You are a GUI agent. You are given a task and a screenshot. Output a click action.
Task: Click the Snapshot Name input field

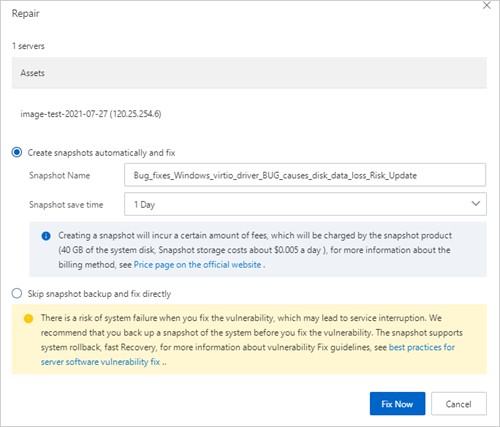(305, 175)
